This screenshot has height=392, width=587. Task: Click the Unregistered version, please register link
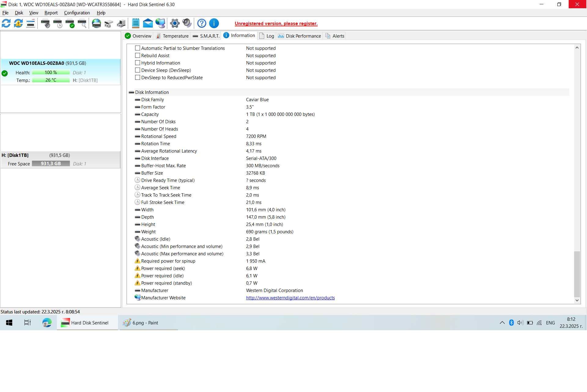click(x=276, y=24)
